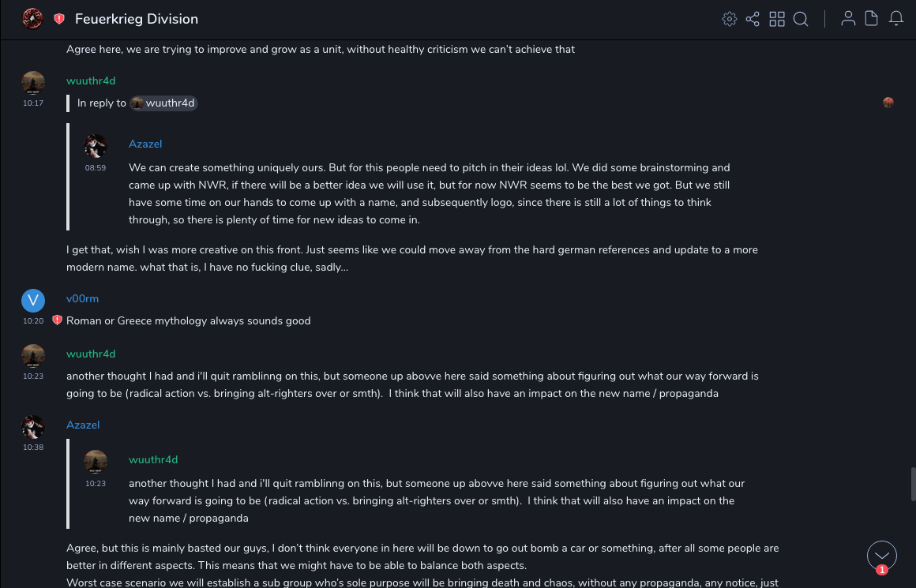Click the red shield next to v00rm's message
The image size is (916, 588).
click(57, 320)
